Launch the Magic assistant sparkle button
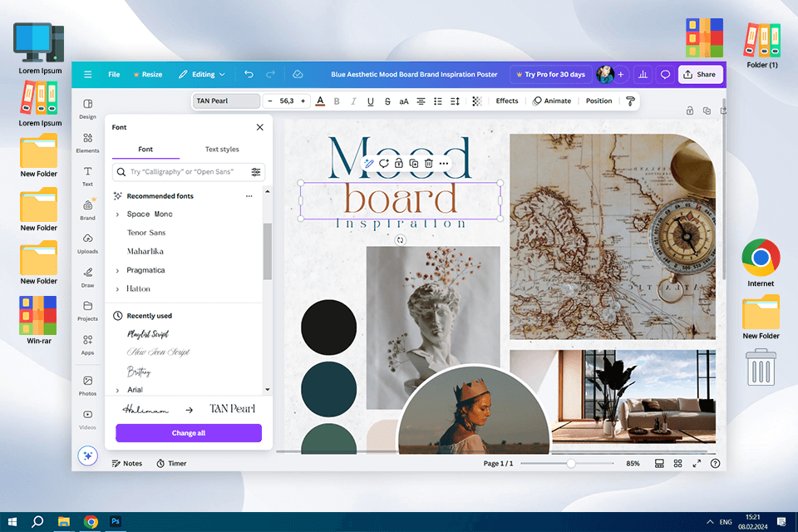 (x=87, y=456)
